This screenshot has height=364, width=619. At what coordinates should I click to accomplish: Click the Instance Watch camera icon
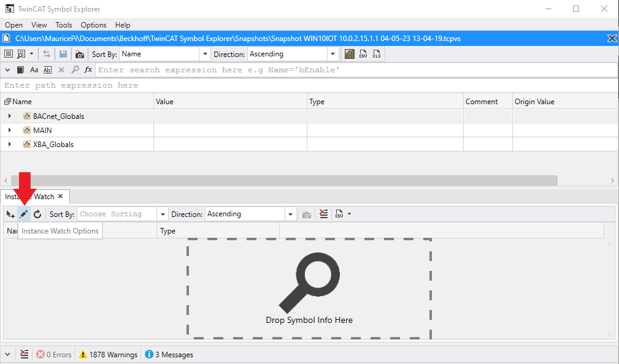coord(306,214)
